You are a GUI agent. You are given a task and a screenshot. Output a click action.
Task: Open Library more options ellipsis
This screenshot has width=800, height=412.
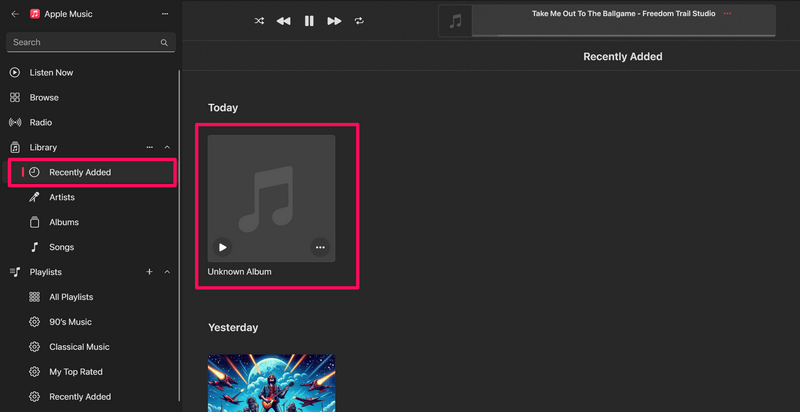[150, 147]
